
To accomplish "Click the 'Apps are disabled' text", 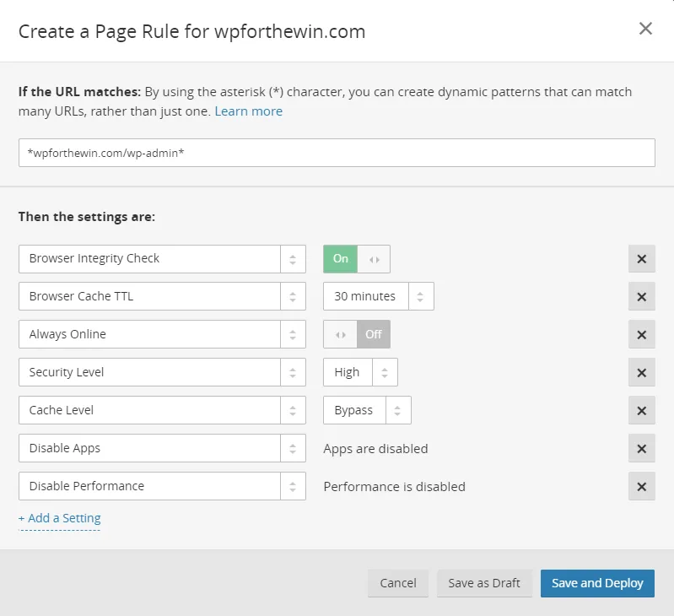I will (375, 449).
